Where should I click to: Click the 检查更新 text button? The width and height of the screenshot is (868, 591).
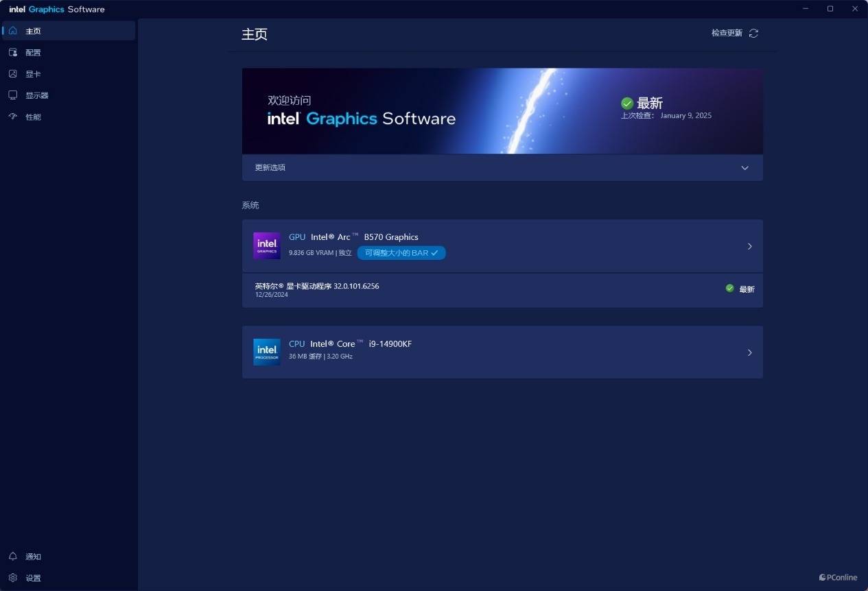click(x=727, y=33)
